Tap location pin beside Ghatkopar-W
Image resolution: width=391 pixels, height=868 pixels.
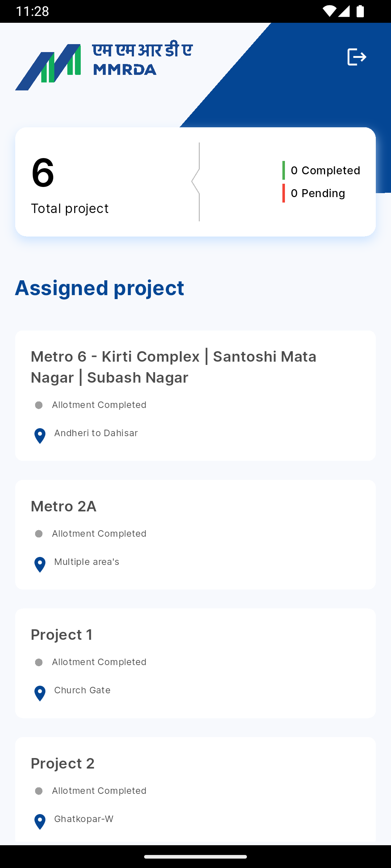tap(40, 822)
